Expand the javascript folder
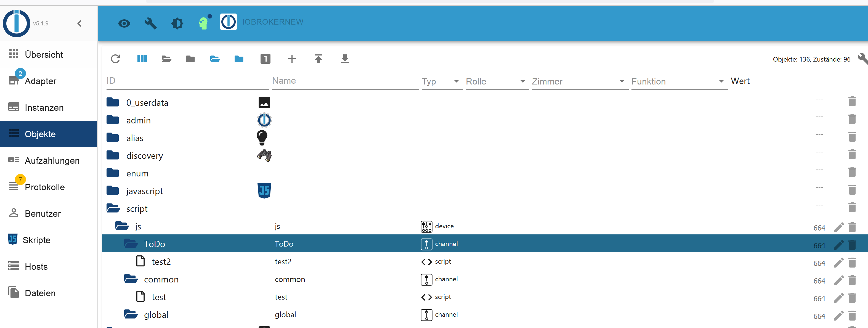The image size is (868, 328). click(x=113, y=191)
